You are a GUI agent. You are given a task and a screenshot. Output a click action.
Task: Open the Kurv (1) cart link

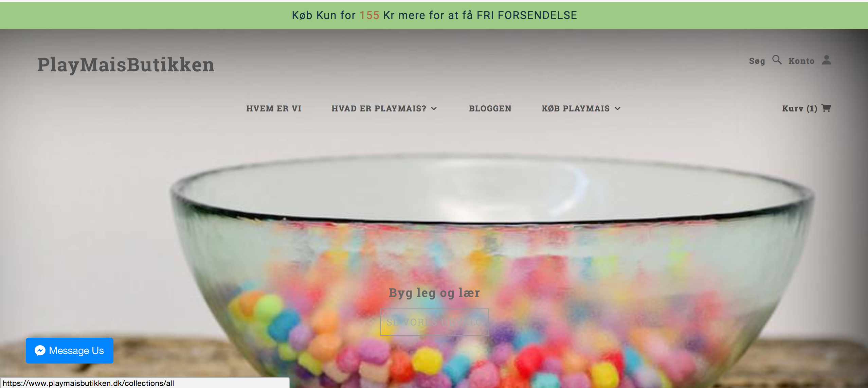tap(799, 108)
